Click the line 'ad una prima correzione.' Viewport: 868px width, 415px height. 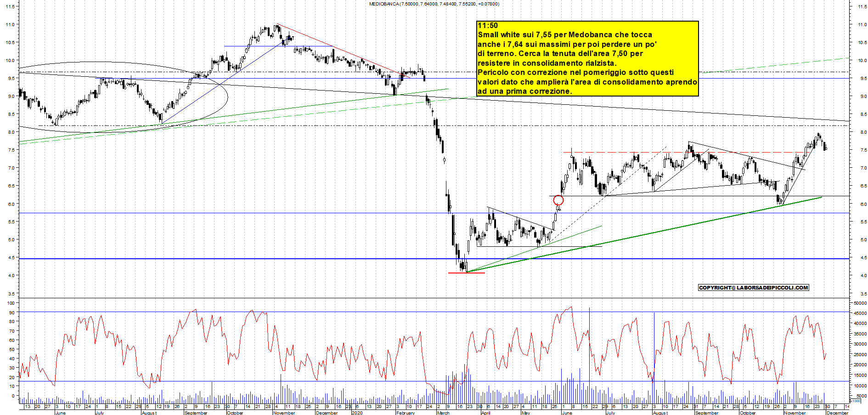point(525,91)
